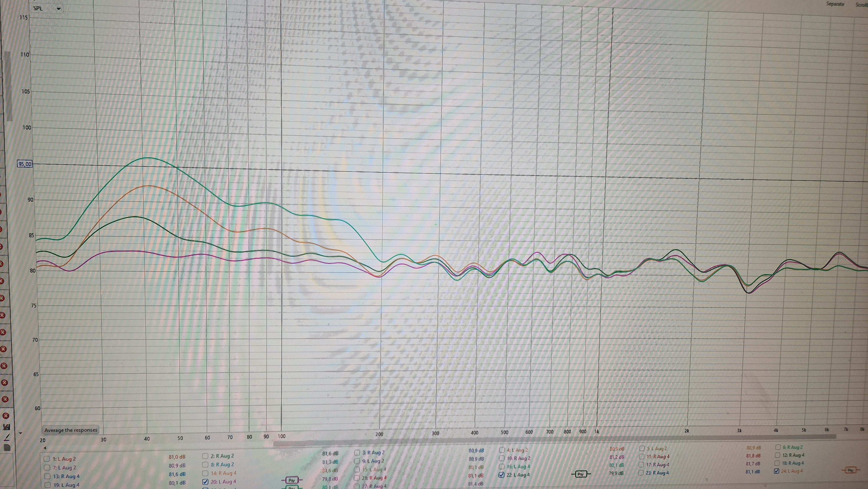
Task: Click the 79,8 dB value beside 20: L Aug 4
Action: point(330,479)
